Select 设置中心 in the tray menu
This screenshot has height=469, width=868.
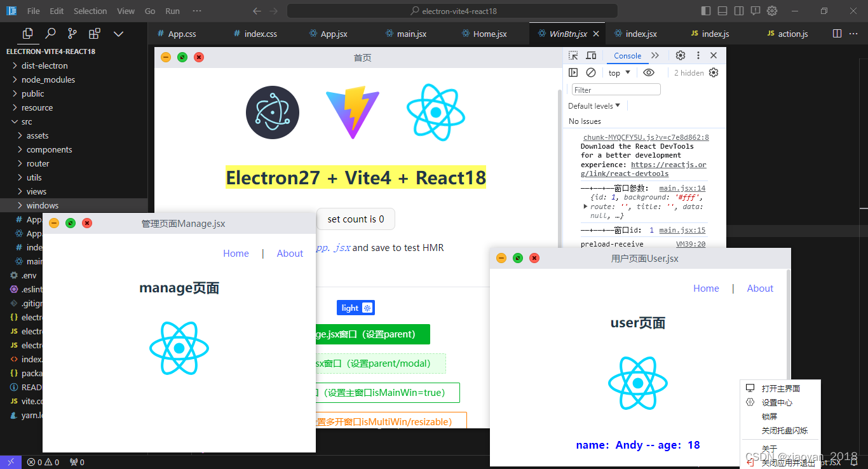pyautogui.click(x=780, y=402)
